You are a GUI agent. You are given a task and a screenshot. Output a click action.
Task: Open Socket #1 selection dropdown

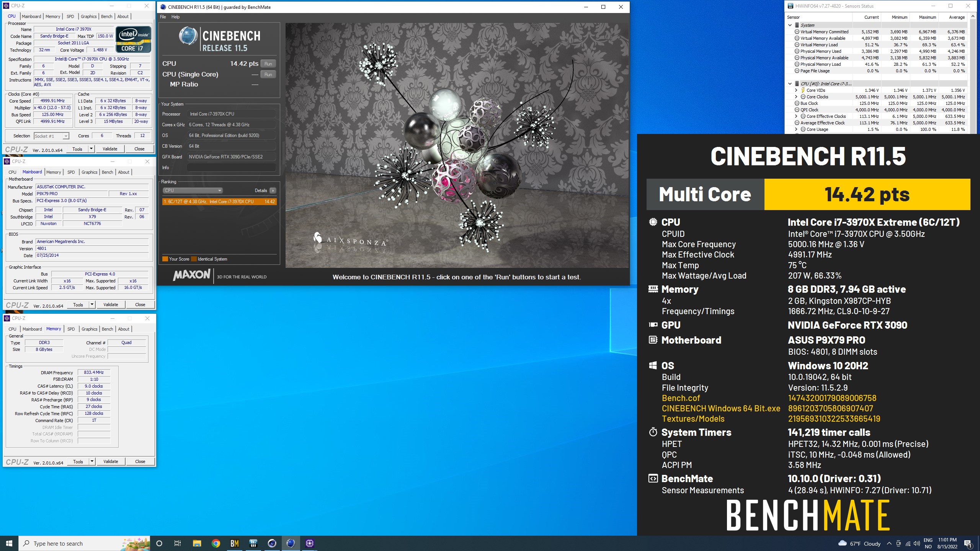coord(51,136)
